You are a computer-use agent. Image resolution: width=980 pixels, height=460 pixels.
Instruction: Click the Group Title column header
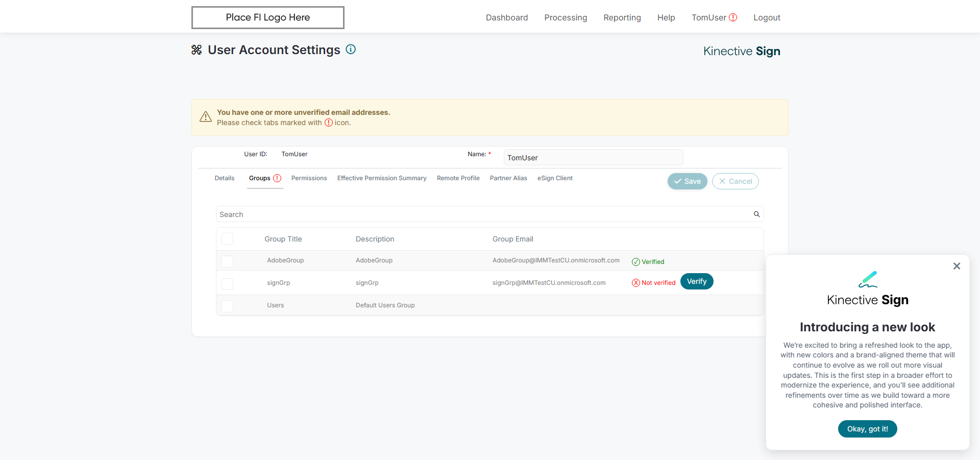click(x=283, y=239)
